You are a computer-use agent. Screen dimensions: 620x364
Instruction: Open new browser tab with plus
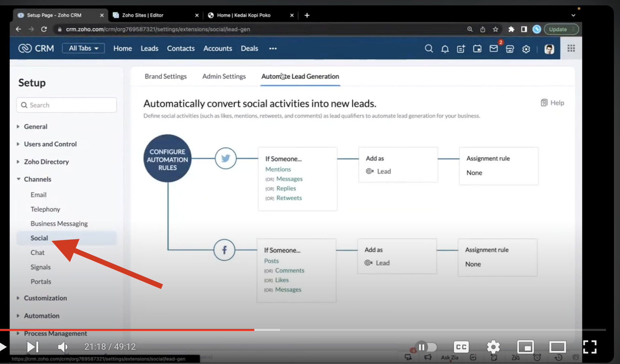(307, 15)
